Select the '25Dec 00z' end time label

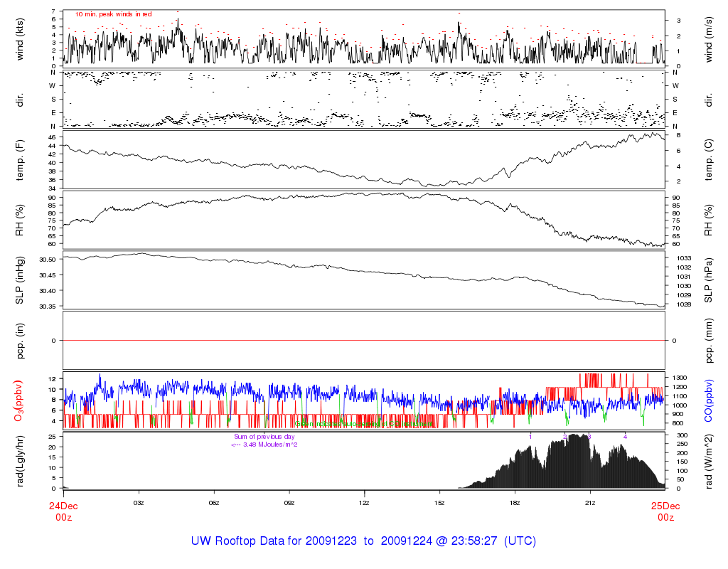(665, 511)
